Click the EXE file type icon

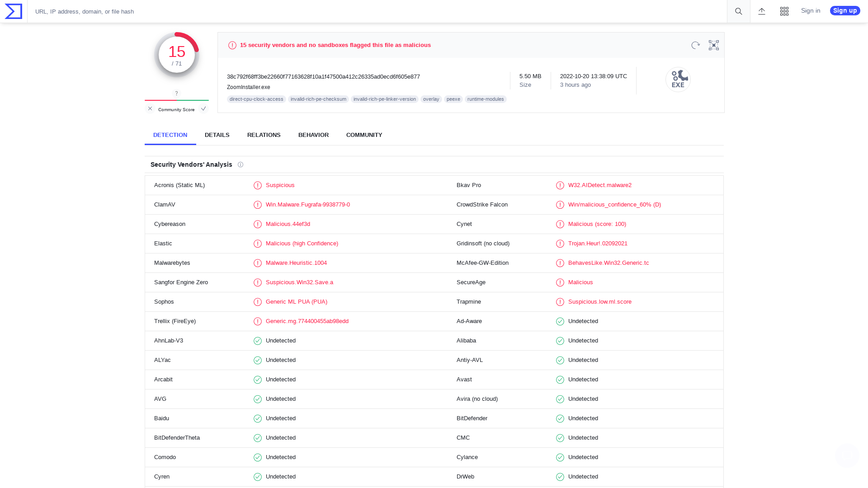pos(678,79)
